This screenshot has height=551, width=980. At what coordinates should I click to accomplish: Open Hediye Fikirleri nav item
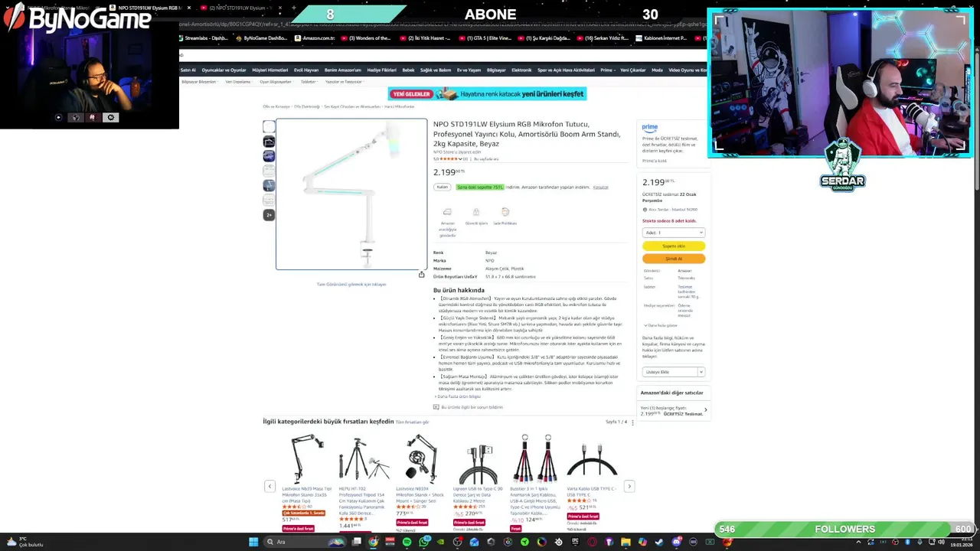(381, 70)
